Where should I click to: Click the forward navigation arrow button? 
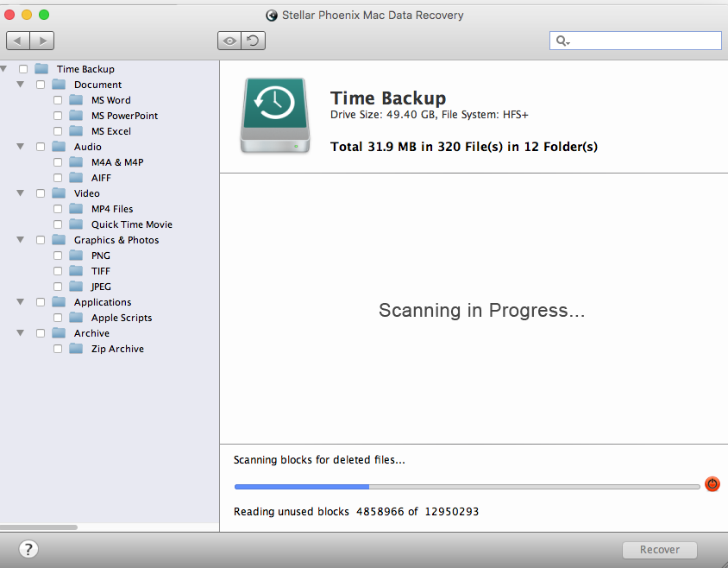42,41
